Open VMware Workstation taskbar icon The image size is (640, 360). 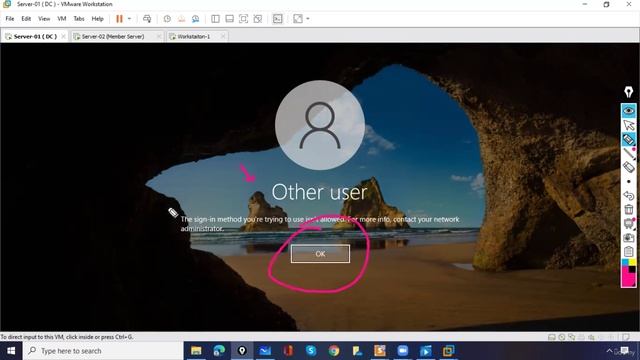[x=449, y=351]
